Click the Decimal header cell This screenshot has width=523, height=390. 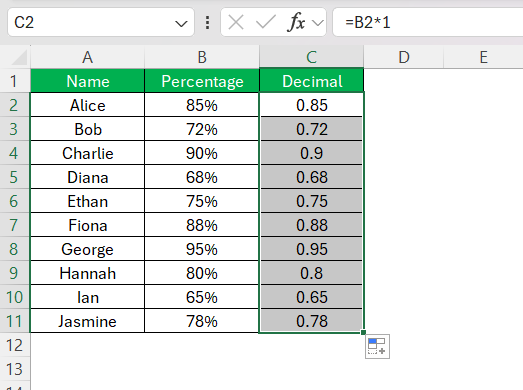click(x=312, y=81)
